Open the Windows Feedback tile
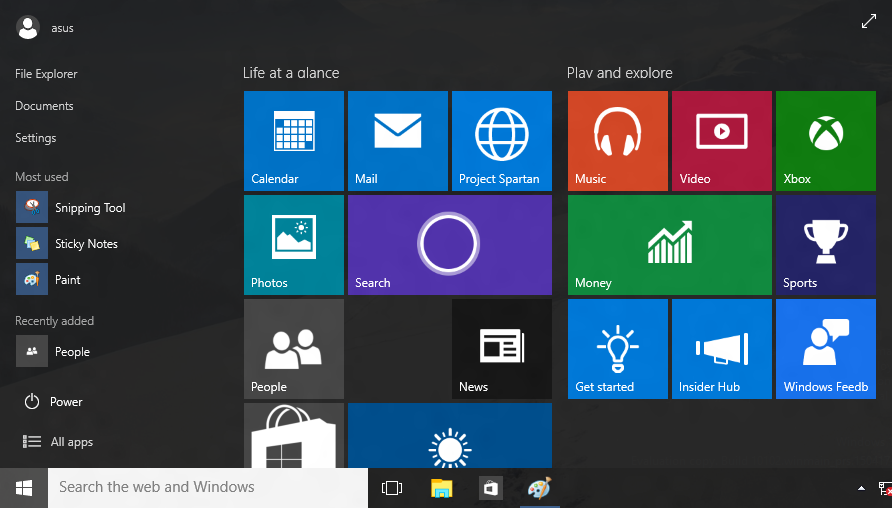892x508 pixels. [826, 349]
